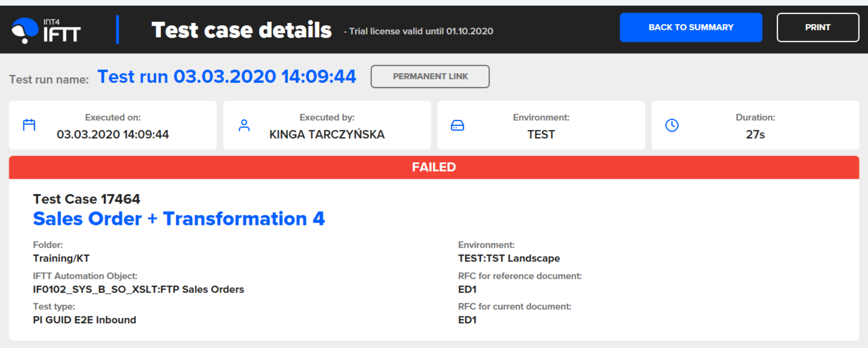Click the drive icon beside Environment
The image size is (868, 348).
coord(457,125)
